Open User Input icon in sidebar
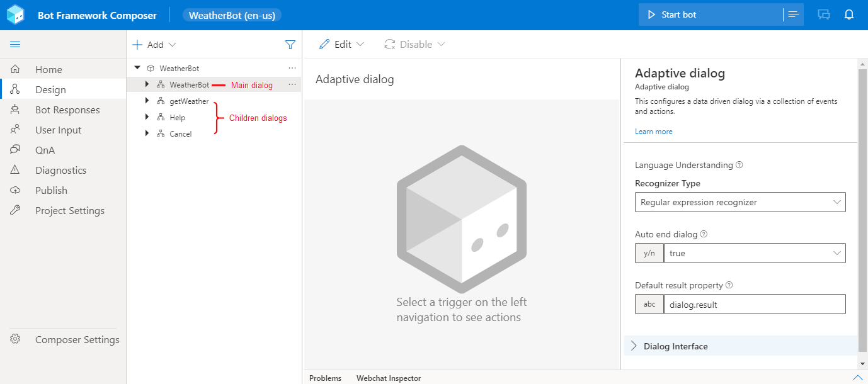The image size is (868, 384). (15, 130)
